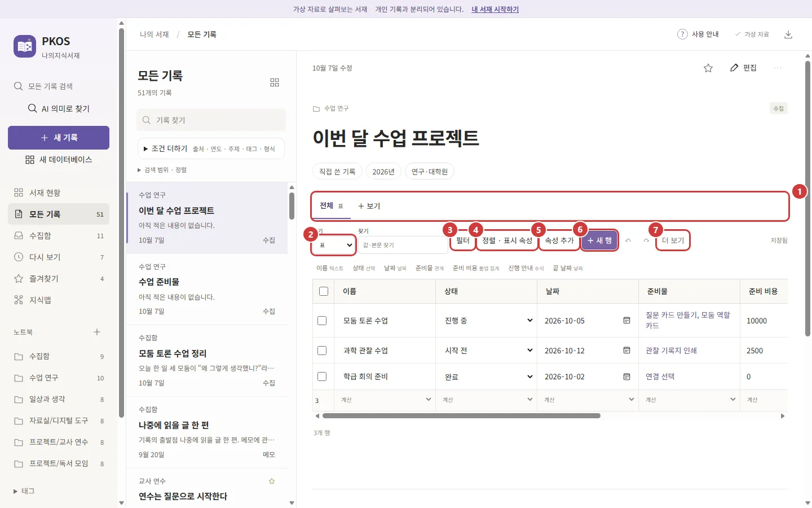Add a view with + 보기
812x508 pixels.
tap(369, 206)
